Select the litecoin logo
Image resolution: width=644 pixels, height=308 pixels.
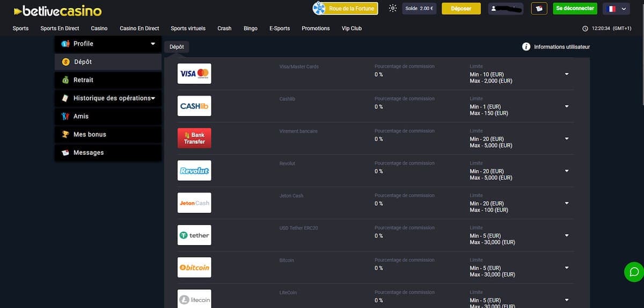point(194,299)
